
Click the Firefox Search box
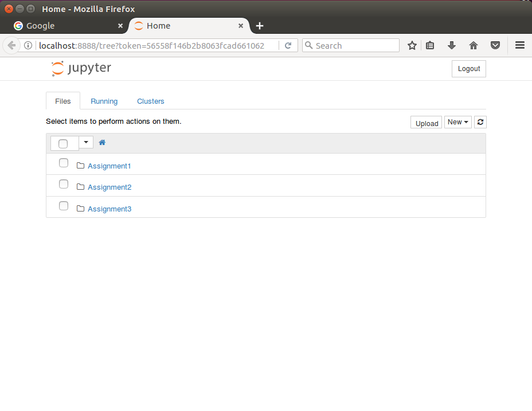pos(350,45)
